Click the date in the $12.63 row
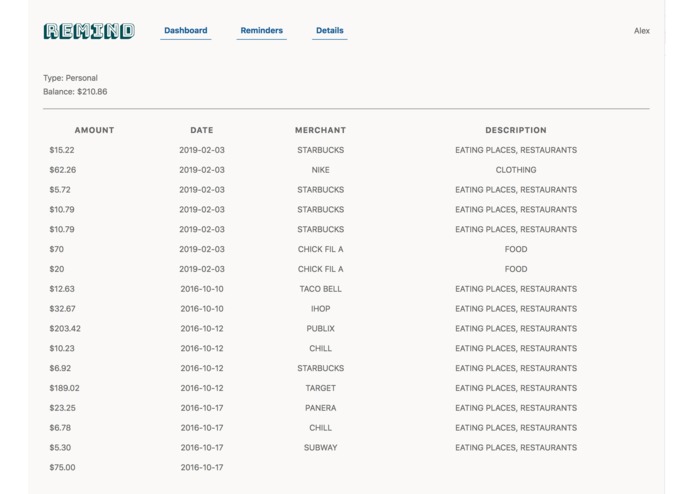 pos(202,289)
